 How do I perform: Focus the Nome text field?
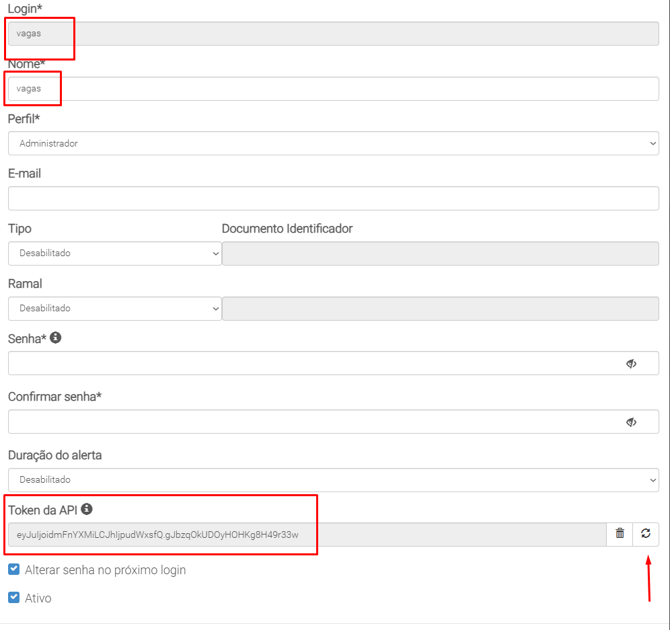[333, 89]
